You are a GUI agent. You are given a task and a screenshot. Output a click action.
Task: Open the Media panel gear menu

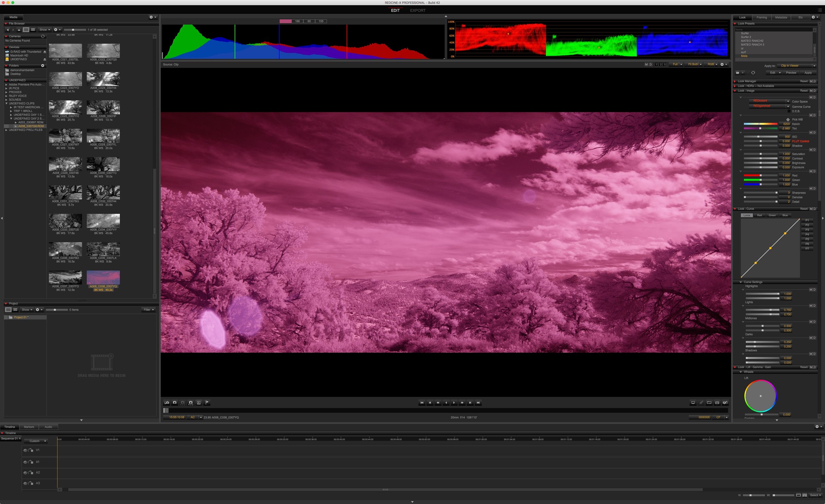(153, 17)
